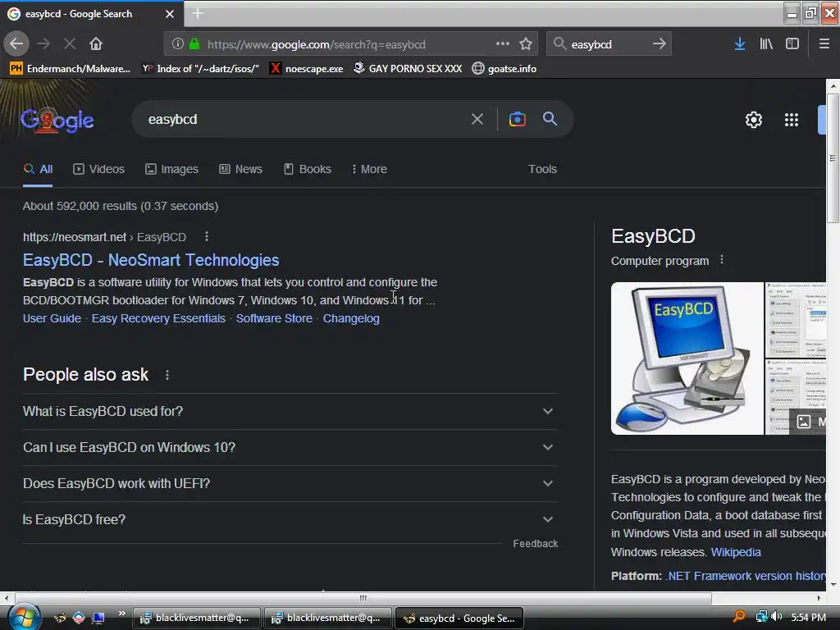Click the vertical scrollbar thumb
Image resolution: width=840 pixels, height=630 pixels.
click(833, 158)
